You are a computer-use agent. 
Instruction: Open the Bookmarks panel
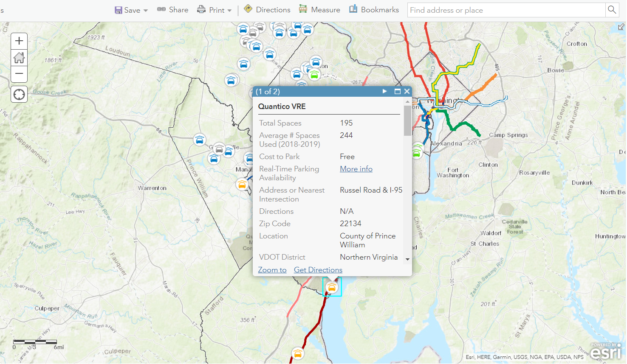374,9
